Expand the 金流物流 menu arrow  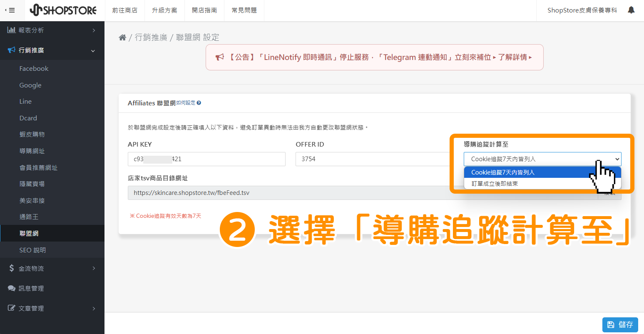click(x=94, y=268)
